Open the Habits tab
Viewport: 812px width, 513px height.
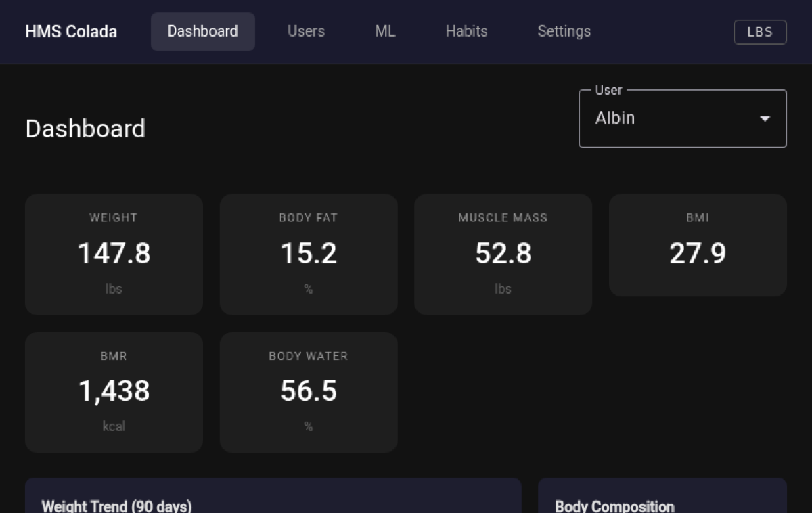point(466,32)
